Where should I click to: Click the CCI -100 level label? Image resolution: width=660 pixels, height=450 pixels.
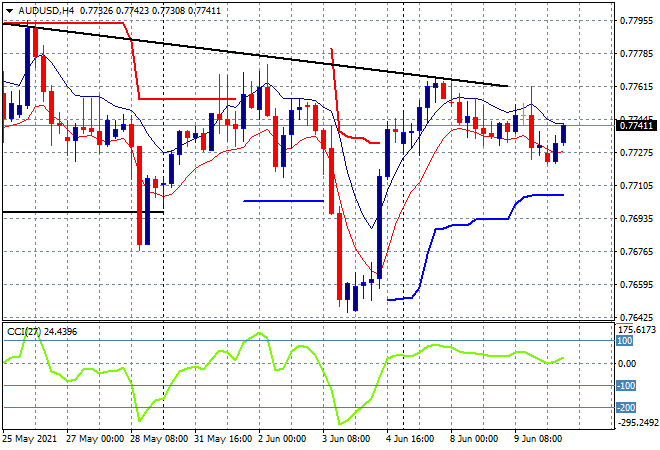click(626, 386)
